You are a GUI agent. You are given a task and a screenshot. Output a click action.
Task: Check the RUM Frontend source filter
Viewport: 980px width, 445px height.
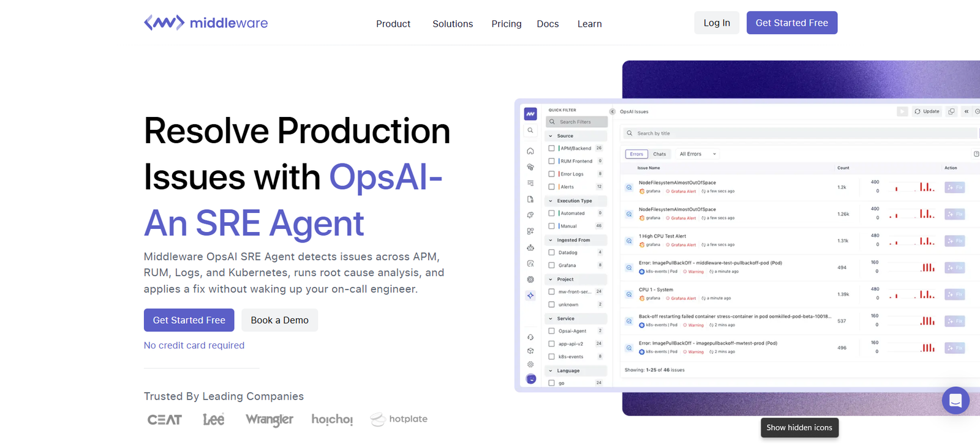point(551,161)
